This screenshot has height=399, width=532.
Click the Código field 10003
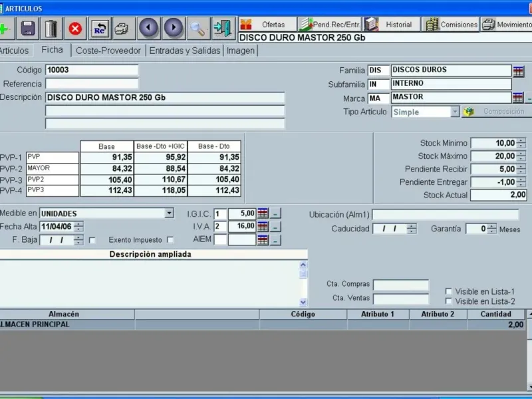pos(92,70)
